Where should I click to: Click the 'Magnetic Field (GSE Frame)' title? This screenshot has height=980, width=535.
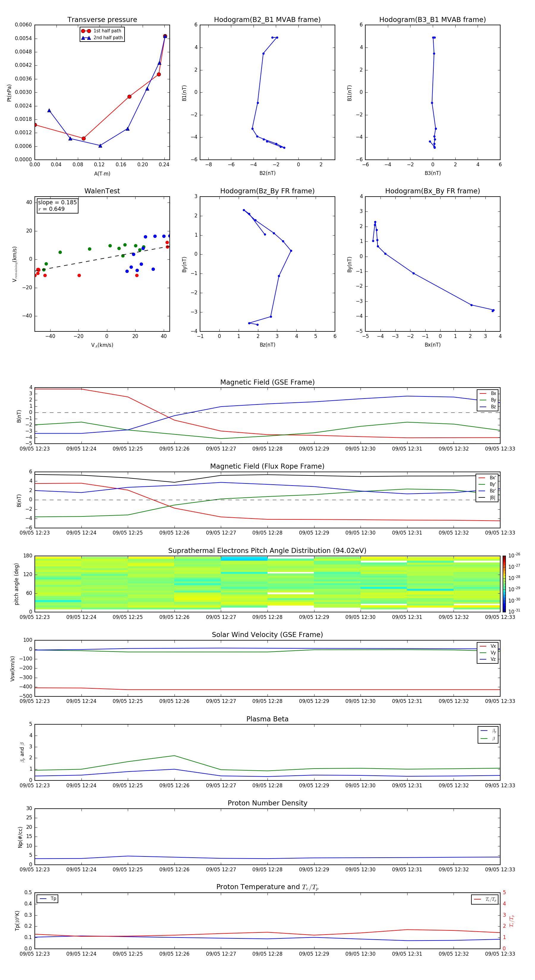[267, 382]
